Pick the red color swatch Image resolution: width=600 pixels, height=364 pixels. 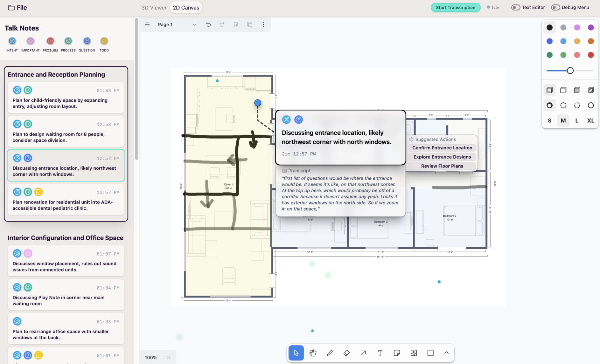[x=590, y=55]
